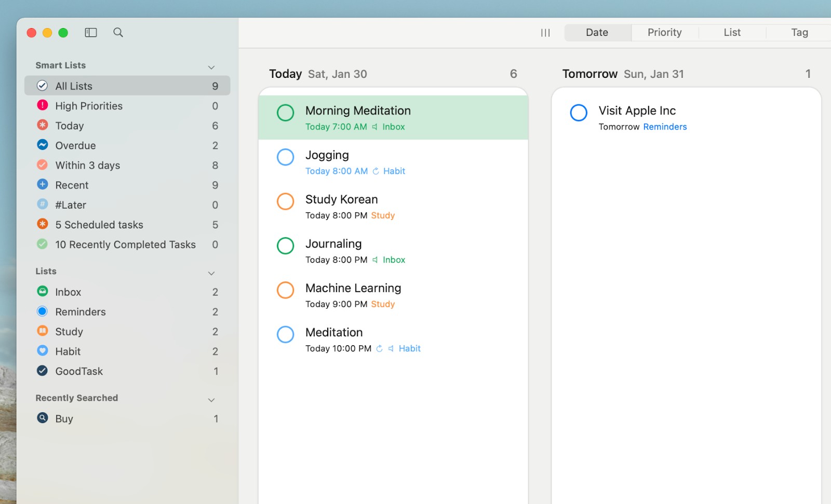
Task: Switch to the Tag tab
Action: tap(799, 32)
